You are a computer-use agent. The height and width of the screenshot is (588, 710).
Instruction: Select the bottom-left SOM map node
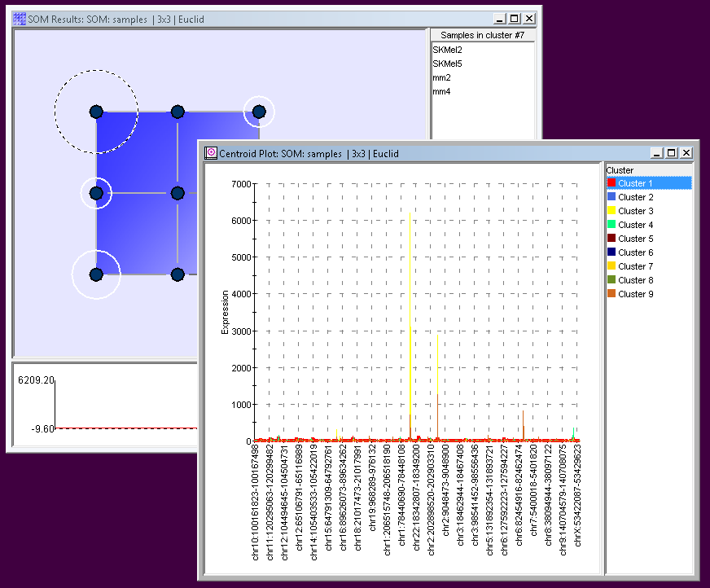tap(96, 274)
